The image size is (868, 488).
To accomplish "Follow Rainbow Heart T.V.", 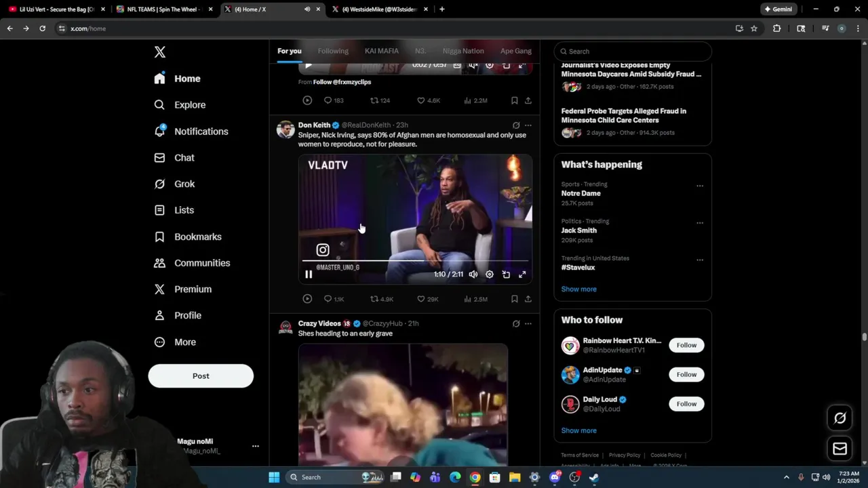I will (x=686, y=346).
